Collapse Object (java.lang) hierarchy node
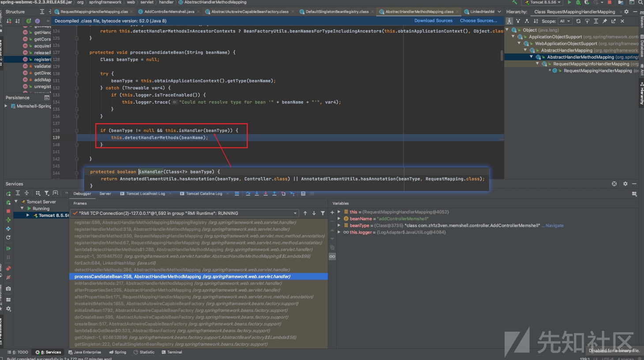Viewport: 644px width, 360px height. click(x=507, y=30)
